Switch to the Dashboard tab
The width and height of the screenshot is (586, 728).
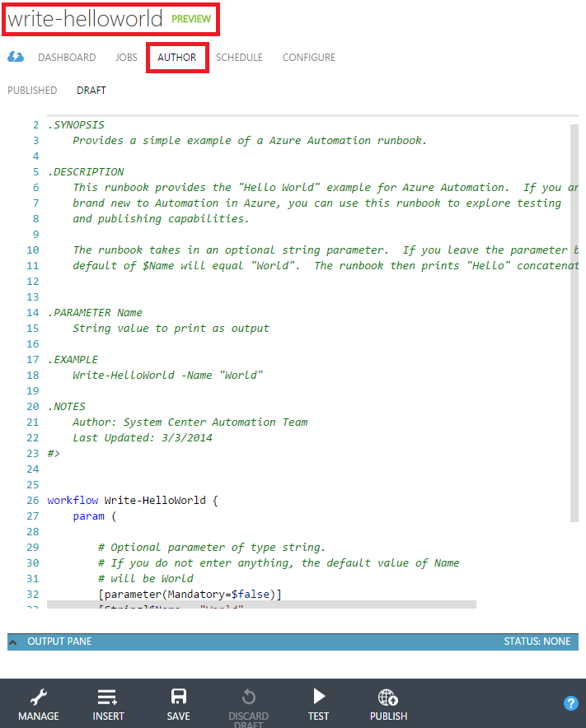point(67,58)
